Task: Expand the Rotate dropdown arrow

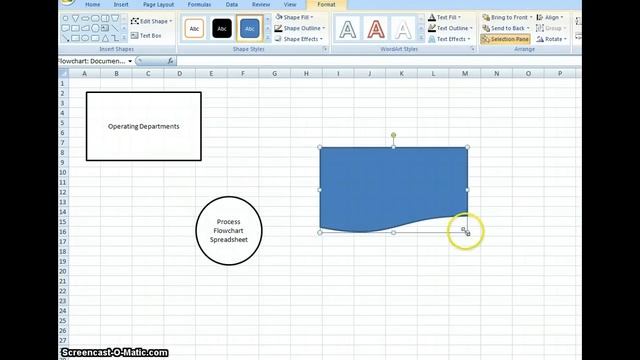Action: coord(565,39)
